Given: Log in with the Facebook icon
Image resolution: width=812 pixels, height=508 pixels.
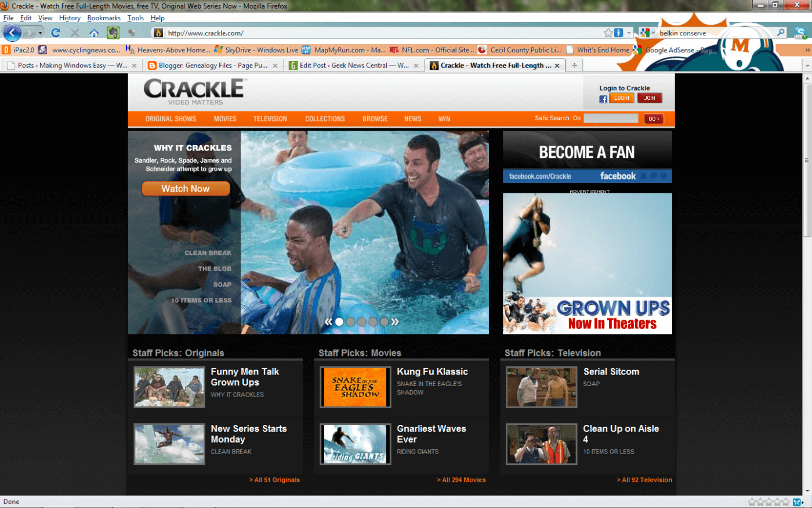Looking at the screenshot, I should point(603,99).
